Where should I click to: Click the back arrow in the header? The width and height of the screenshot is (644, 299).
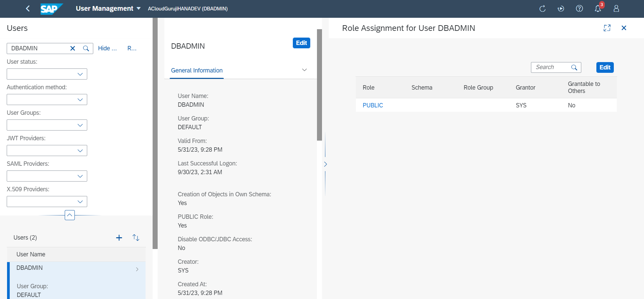point(28,9)
